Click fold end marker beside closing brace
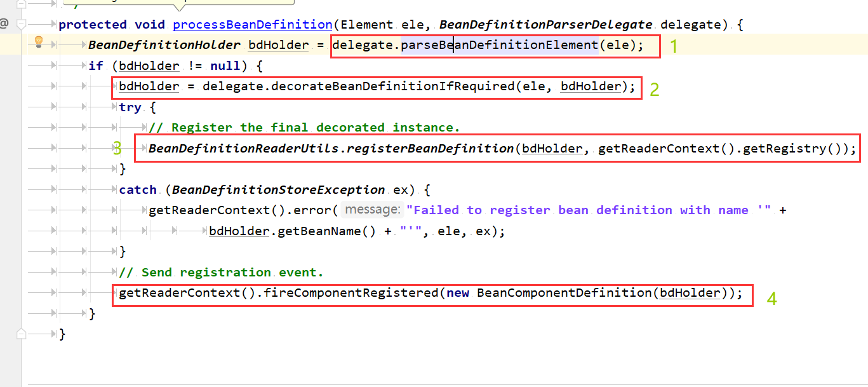This screenshot has height=387, width=868. [22, 333]
